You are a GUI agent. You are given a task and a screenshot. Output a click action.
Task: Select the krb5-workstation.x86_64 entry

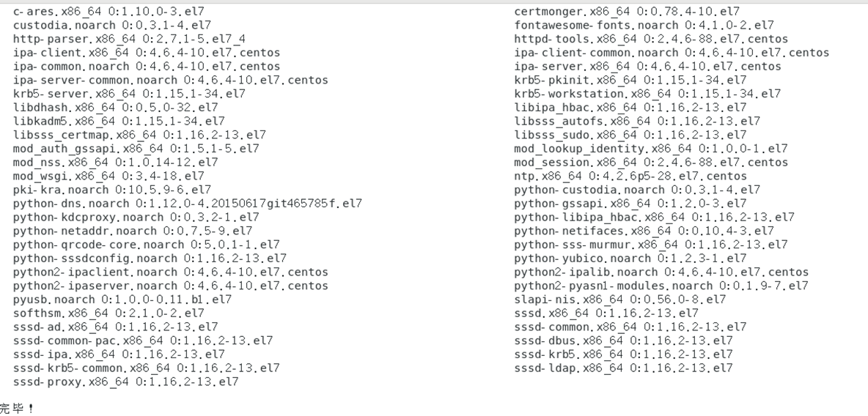pyautogui.click(x=647, y=94)
